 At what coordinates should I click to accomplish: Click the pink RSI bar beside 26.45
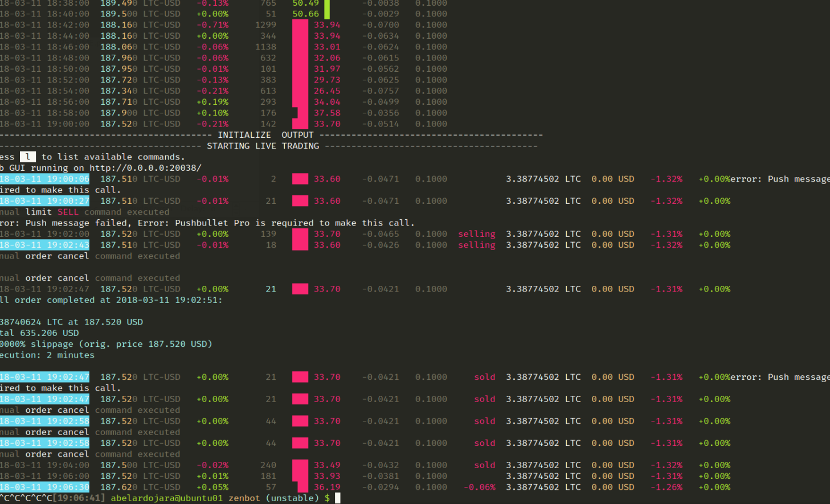click(300, 91)
